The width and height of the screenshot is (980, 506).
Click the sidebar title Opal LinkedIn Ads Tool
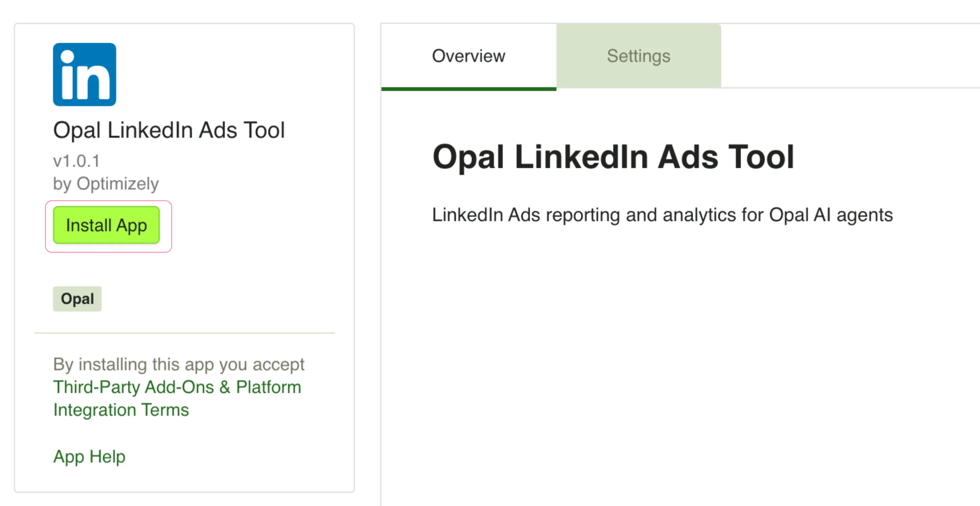pyautogui.click(x=169, y=130)
